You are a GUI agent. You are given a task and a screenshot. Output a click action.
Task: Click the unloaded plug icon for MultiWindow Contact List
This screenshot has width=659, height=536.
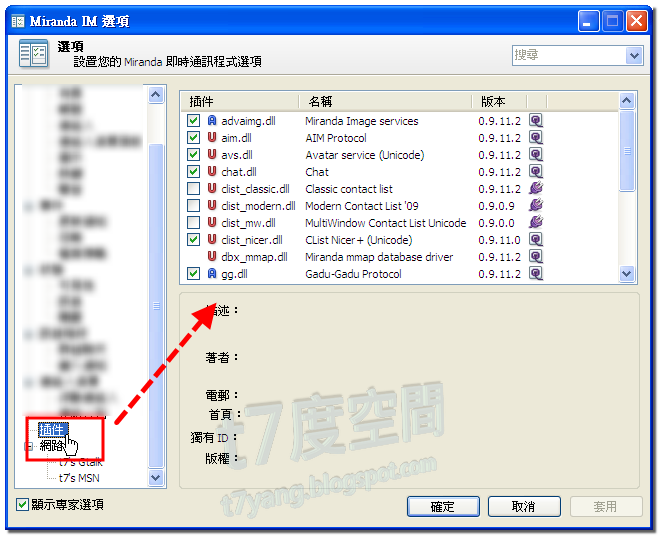pos(536,222)
